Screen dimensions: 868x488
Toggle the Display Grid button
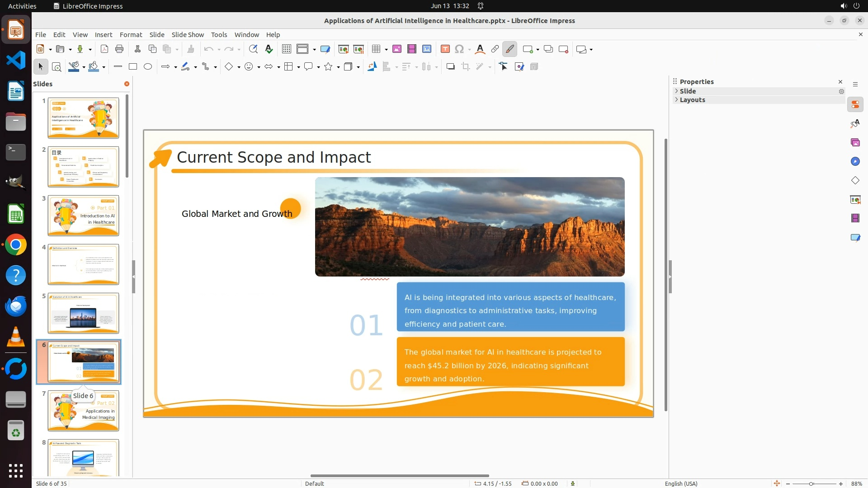coord(287,49)
